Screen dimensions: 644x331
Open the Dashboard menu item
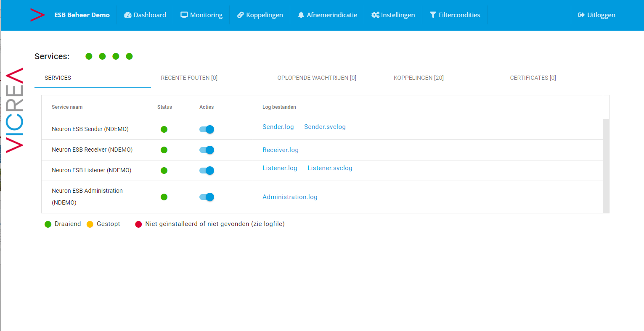[x=145, y=15]
